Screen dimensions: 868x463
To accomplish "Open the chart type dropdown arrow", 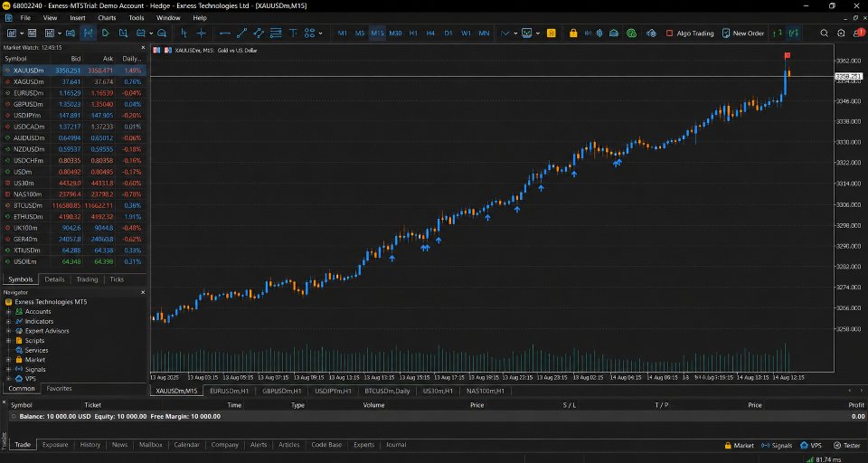I will pos(515,33).
